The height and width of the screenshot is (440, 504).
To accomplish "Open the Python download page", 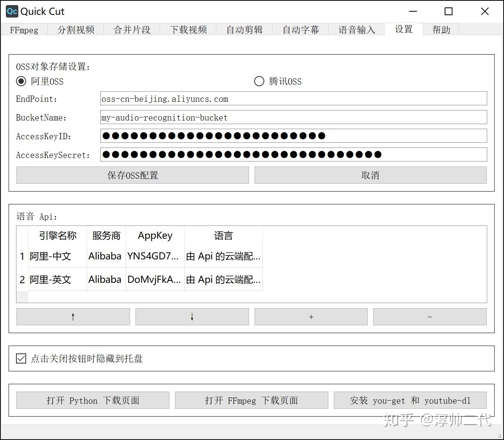I will click(x=93, y=400).
